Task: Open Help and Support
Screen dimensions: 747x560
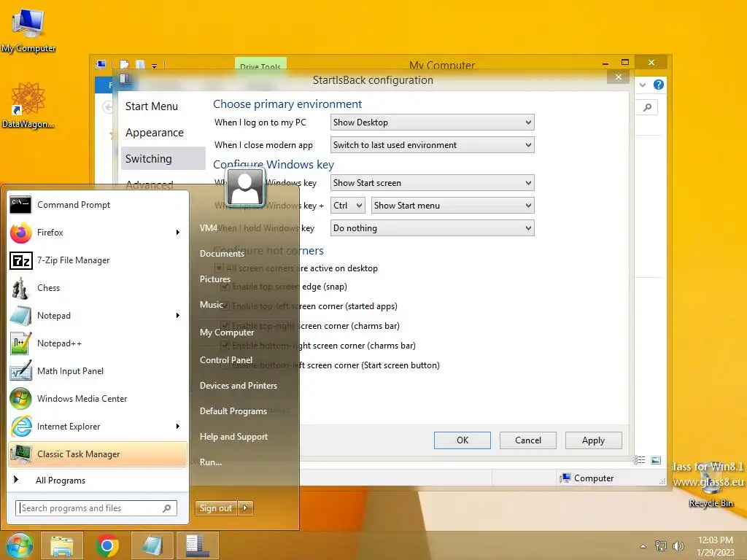Action: (233, 437)
